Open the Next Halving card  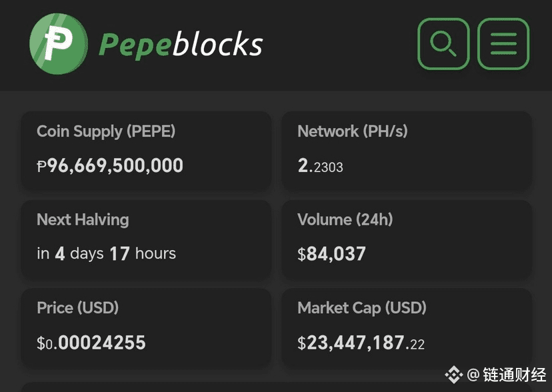pos(146,238)
